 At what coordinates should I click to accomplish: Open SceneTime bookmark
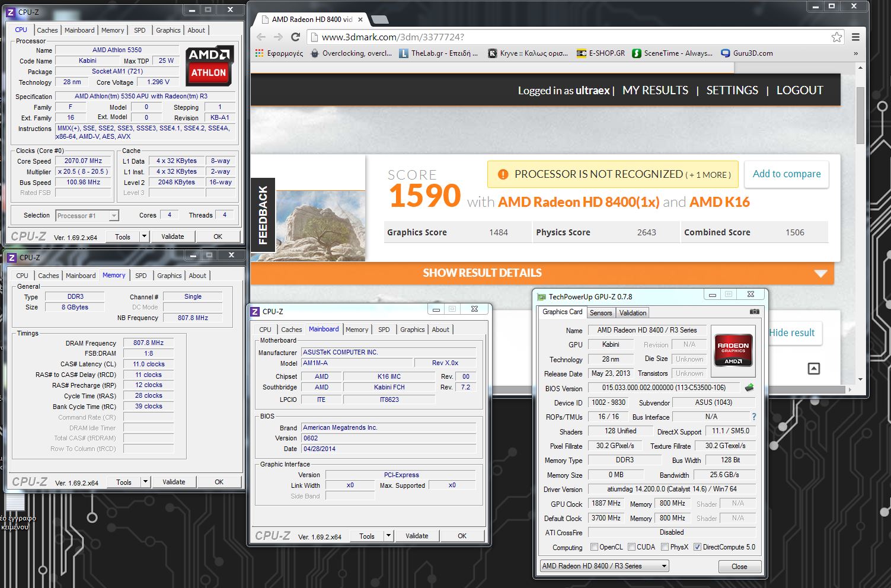(672, 53)
